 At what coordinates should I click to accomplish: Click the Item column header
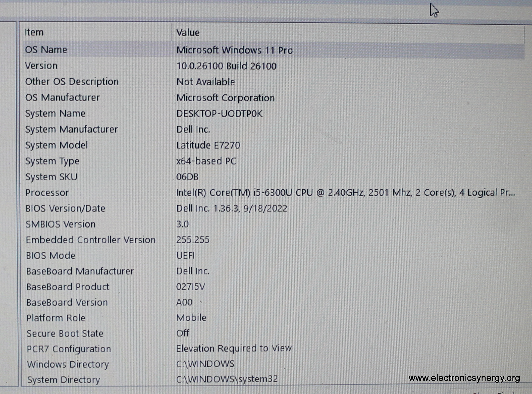point(34,32)
